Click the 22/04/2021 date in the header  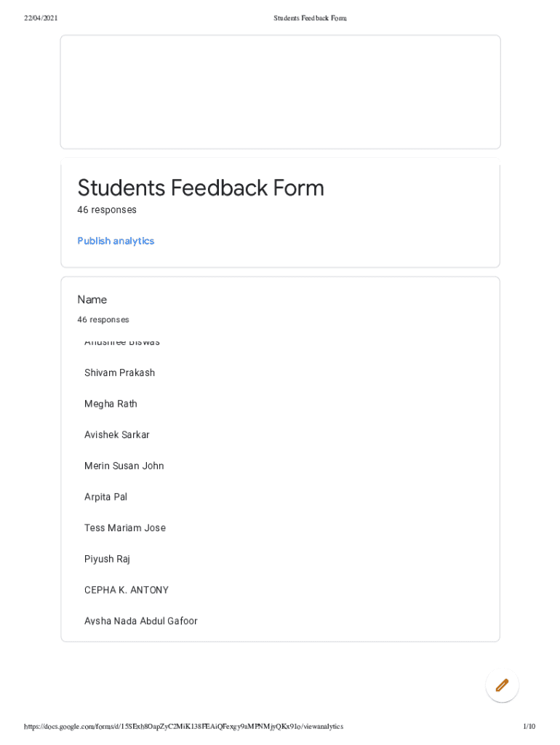41,17
